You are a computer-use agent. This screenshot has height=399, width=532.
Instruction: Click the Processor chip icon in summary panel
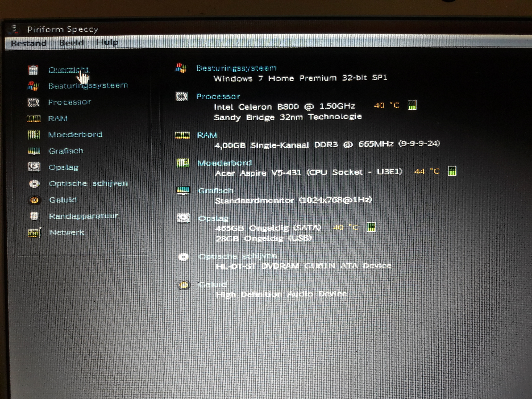coord(182,96)
